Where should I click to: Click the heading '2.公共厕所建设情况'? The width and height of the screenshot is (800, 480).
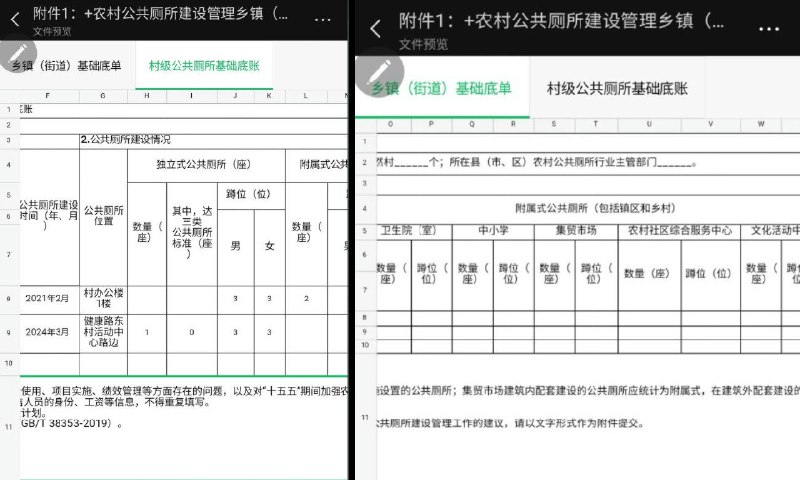[x=126, y=139]
